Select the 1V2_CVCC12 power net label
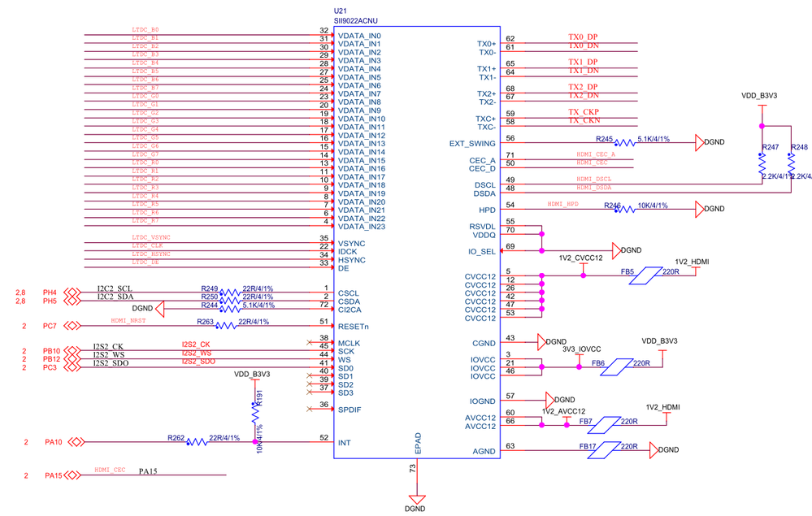The width and height of the screenshot is (812, 516). [580, 258]
